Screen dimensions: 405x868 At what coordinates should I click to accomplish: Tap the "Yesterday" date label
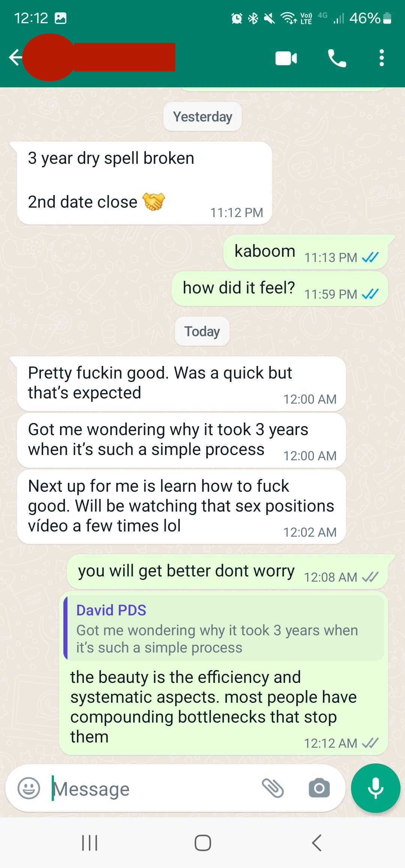(x=202, y=117)
